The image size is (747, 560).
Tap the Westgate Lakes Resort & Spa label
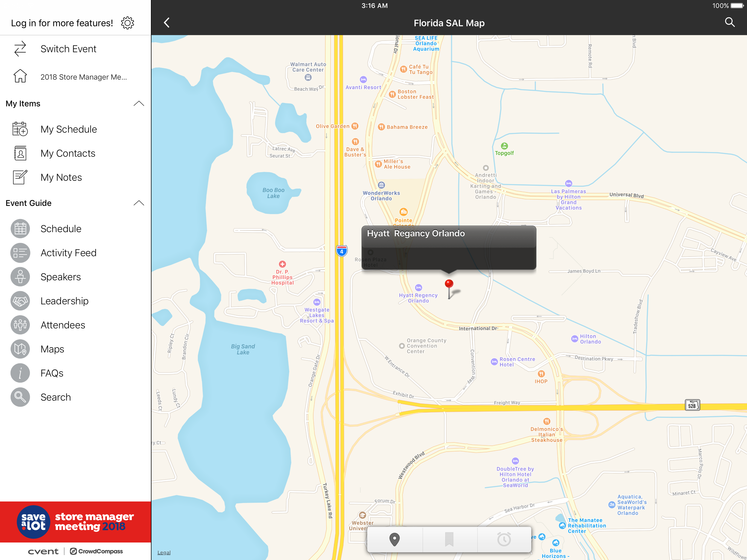[317, 315]
